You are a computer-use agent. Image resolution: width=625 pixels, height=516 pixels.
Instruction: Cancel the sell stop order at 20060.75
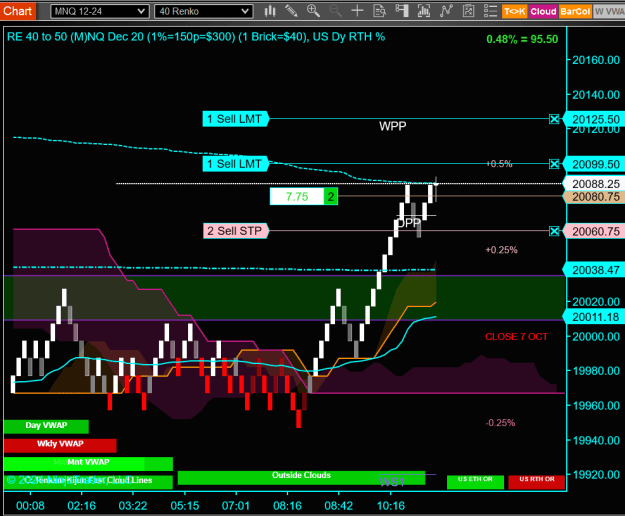point(554,231)
